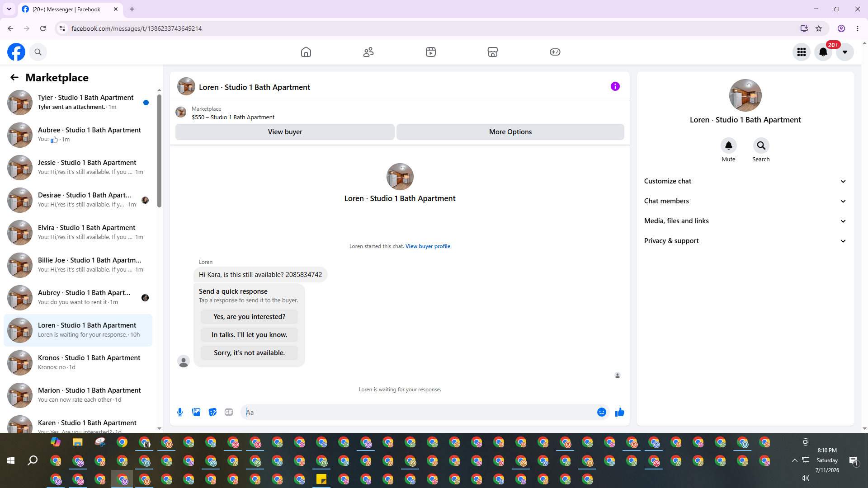The height and width of the screenshot is (488, 868).
Task: Open Elvira's Studio 1 Bath Apartment chat
Action: coord(78,233)
